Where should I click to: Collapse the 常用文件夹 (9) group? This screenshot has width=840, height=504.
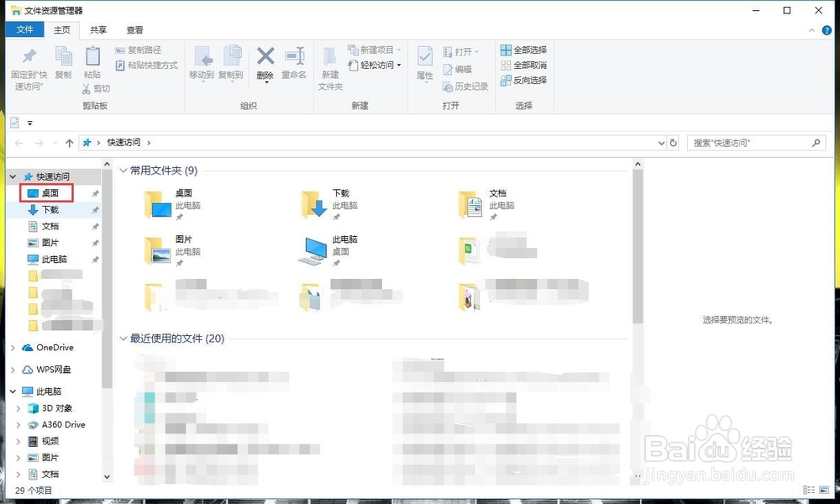coord(123,171)
